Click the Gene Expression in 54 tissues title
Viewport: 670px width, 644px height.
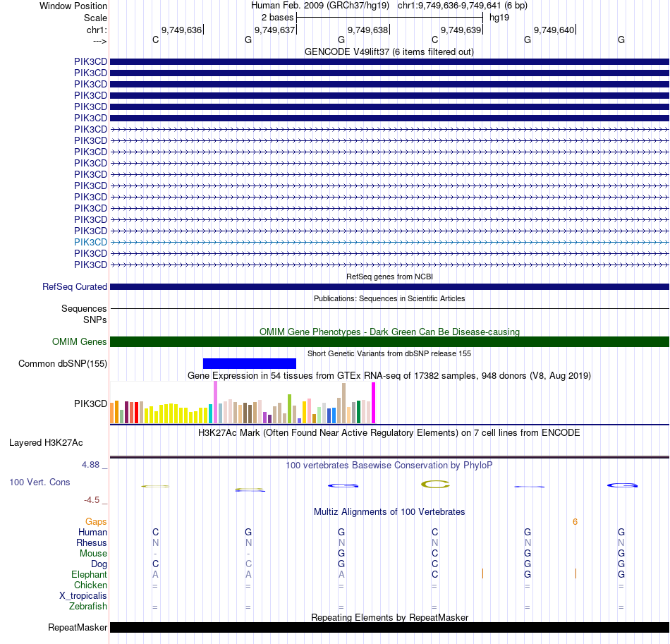pos(389,376)
